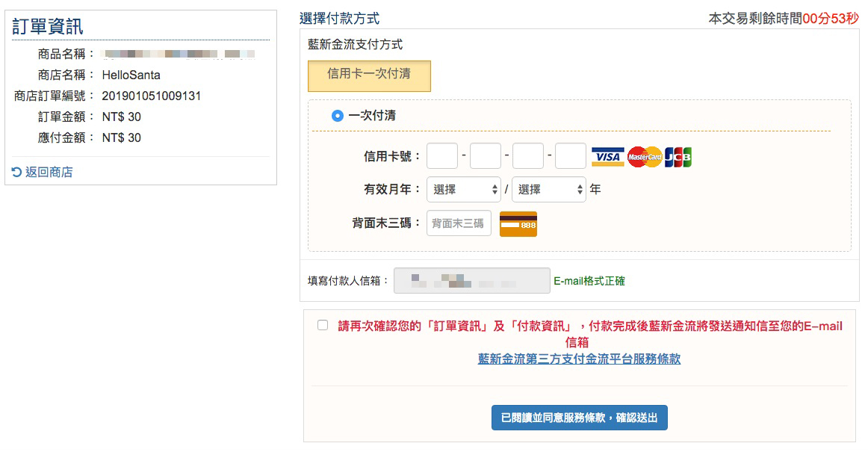Focus the first credit card number box
The image size is (868, 452).
pos(442,156)
